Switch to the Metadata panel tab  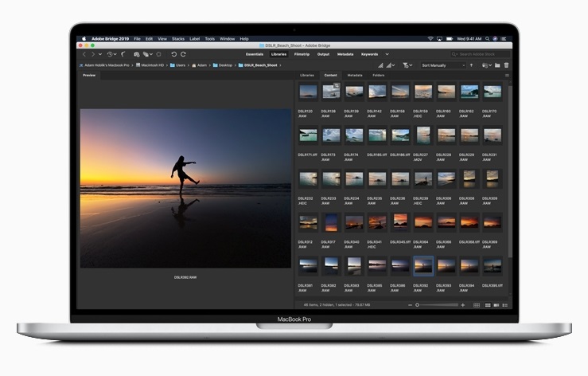[355, 76]
